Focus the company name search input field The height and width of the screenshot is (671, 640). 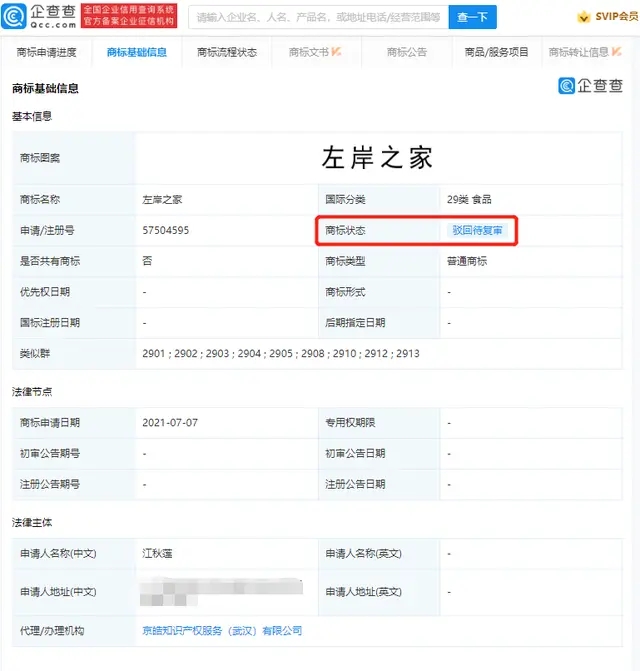[316, 17]
